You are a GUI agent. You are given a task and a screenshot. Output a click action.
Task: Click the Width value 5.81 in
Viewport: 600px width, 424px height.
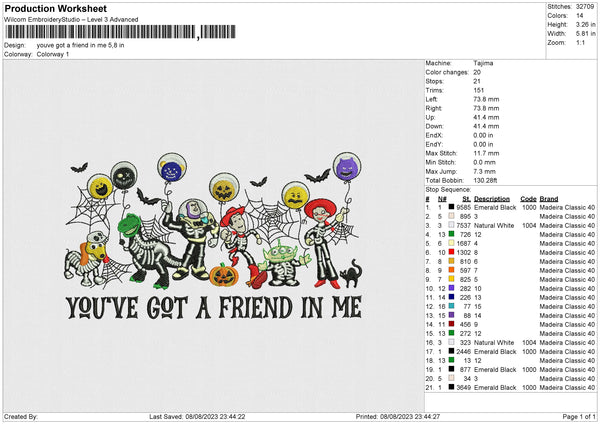(x=586, y=34)
